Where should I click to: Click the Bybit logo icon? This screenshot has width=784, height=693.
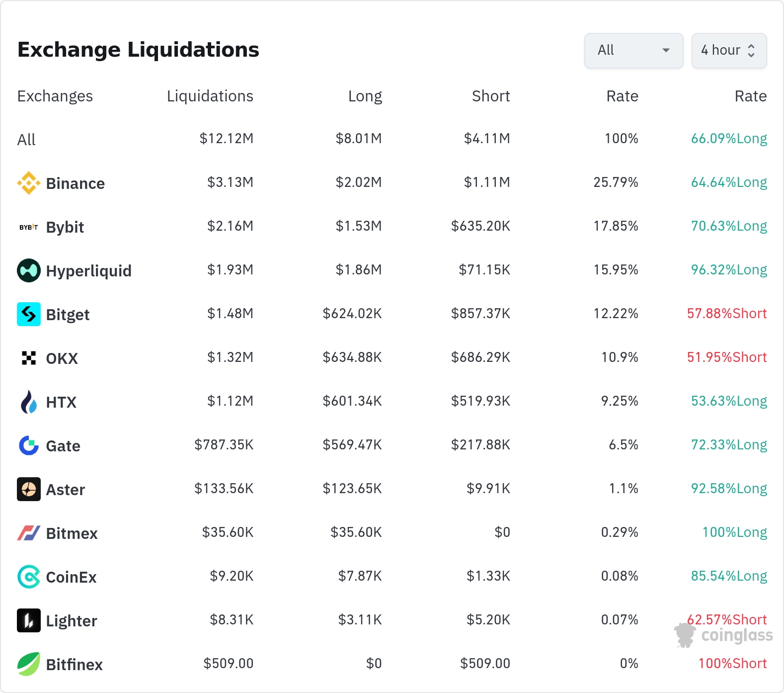point(29,227)
